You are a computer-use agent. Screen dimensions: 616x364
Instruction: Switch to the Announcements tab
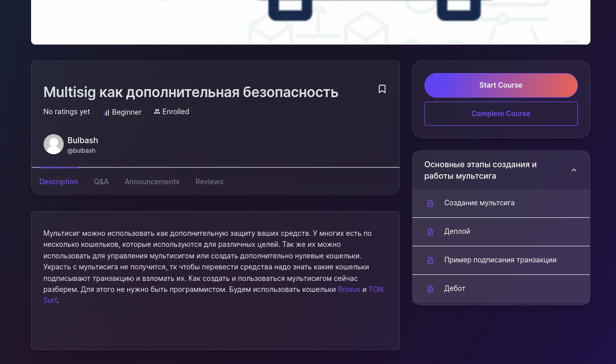(x=152, y=182)
